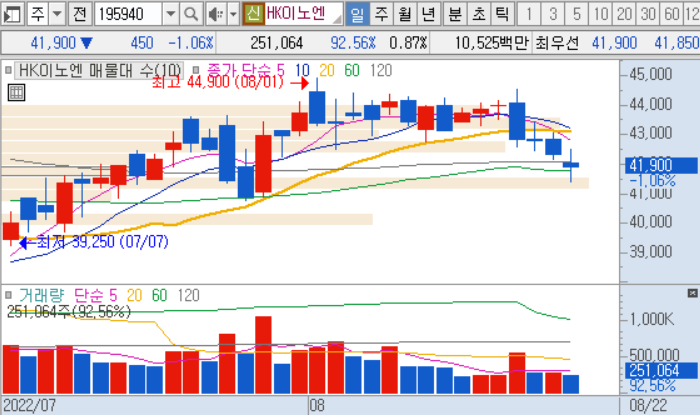Click the 종가 단순 moving average label
This screenshot has height=415, width=700.
click(240, 70)
